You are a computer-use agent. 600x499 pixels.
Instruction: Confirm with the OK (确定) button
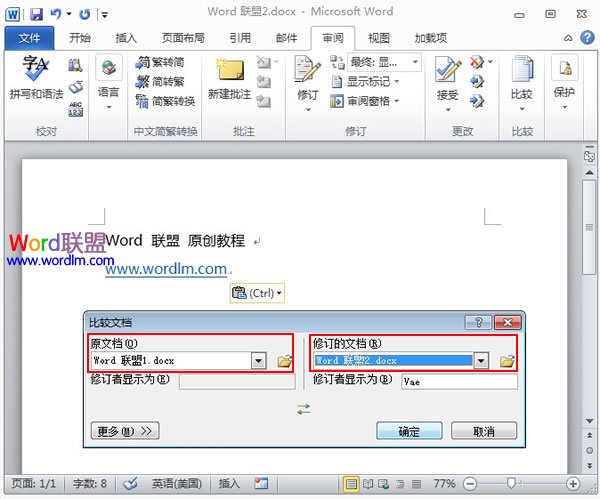pos(409,431)
